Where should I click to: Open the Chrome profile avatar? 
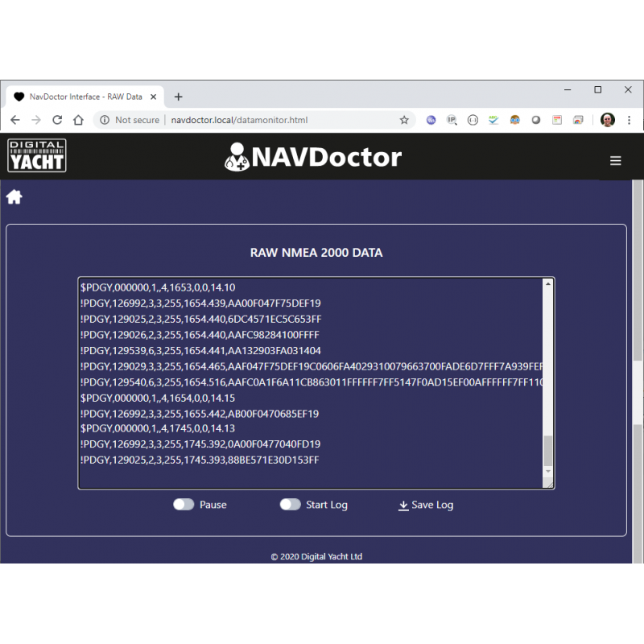point(608,120)
